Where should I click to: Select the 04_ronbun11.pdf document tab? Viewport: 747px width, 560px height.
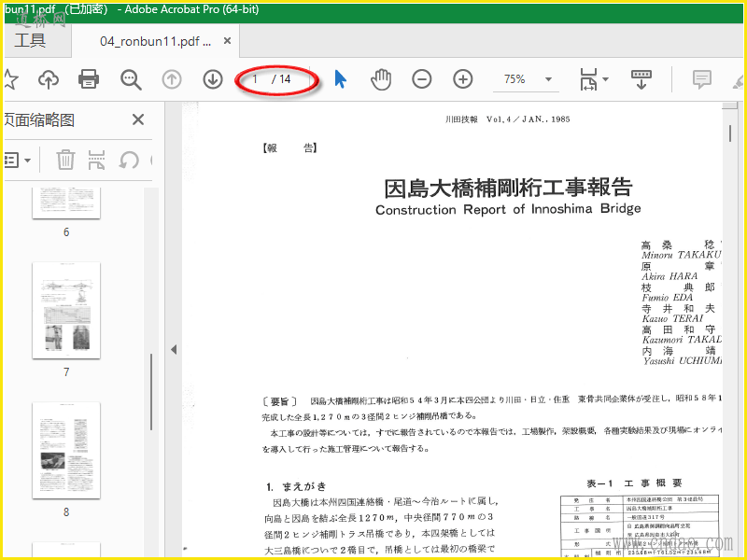click(155, 41)
